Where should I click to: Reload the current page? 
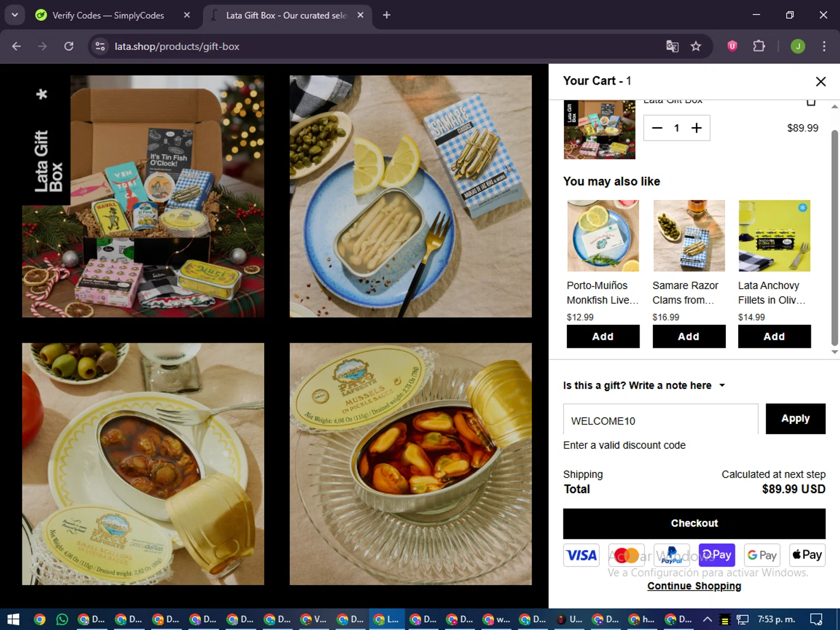[x=68, y=46]
